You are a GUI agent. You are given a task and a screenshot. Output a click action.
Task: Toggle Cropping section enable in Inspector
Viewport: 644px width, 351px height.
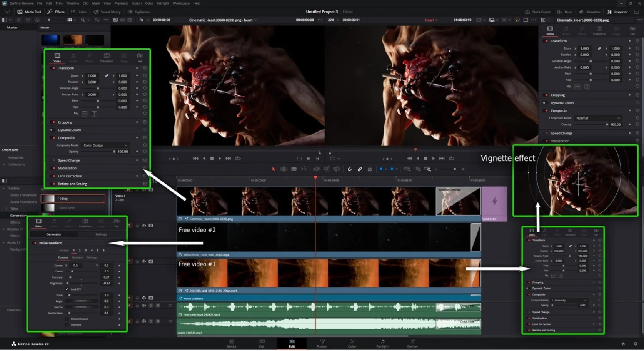pos(546,95)
